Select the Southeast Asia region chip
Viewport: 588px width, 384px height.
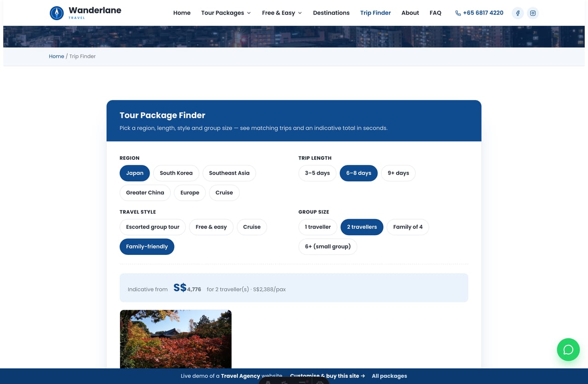point(229,173)
